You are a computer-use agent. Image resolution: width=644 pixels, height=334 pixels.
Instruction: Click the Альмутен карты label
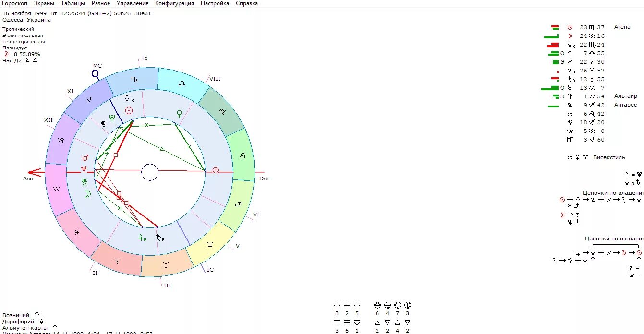25,328
